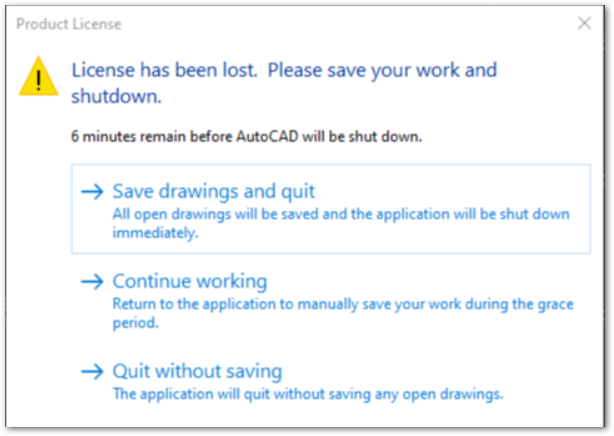Viewport: 614px width, 436px height.
Task: Click the word shutdown in the heading
Action: [x=116, y=98]
